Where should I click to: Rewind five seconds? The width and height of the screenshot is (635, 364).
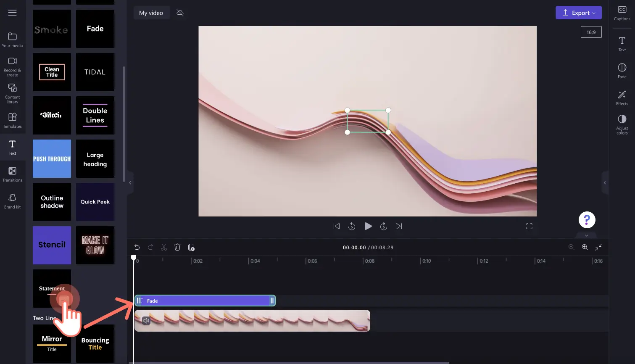point(352,226)
